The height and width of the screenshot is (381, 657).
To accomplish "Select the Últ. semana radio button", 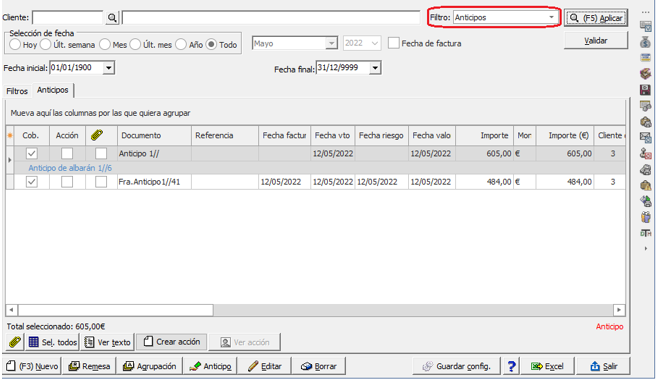I will point(45,44).
